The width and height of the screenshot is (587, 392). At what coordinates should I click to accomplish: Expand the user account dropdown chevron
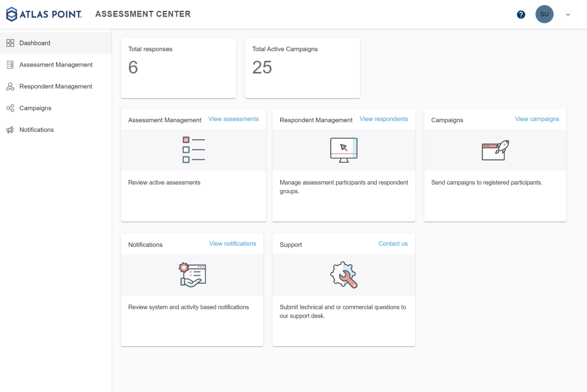(x=568, y=15)
